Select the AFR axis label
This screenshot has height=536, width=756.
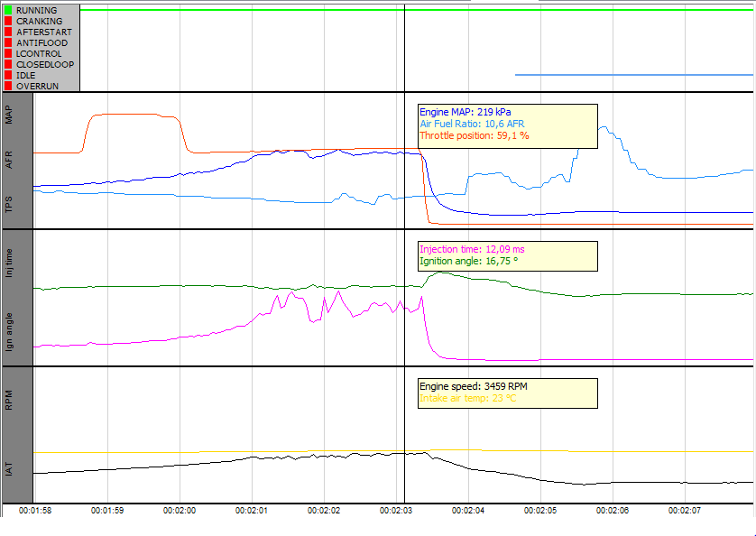[9, 161]
